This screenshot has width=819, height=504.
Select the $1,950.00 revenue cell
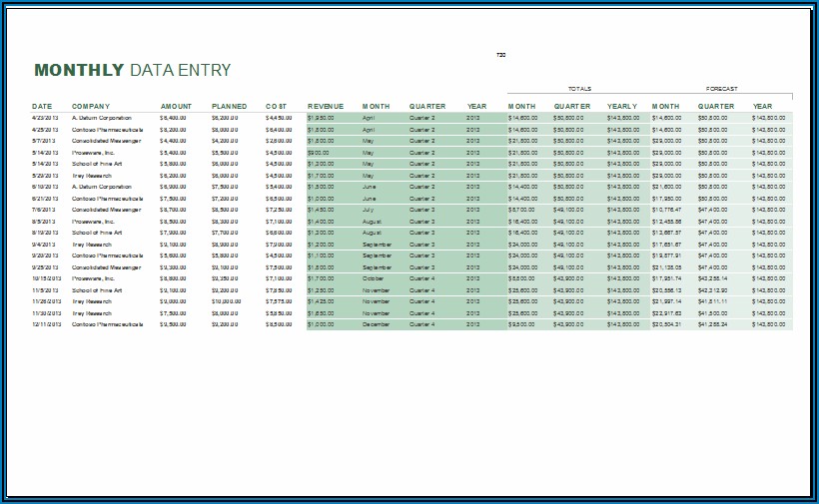click(321, 118)
